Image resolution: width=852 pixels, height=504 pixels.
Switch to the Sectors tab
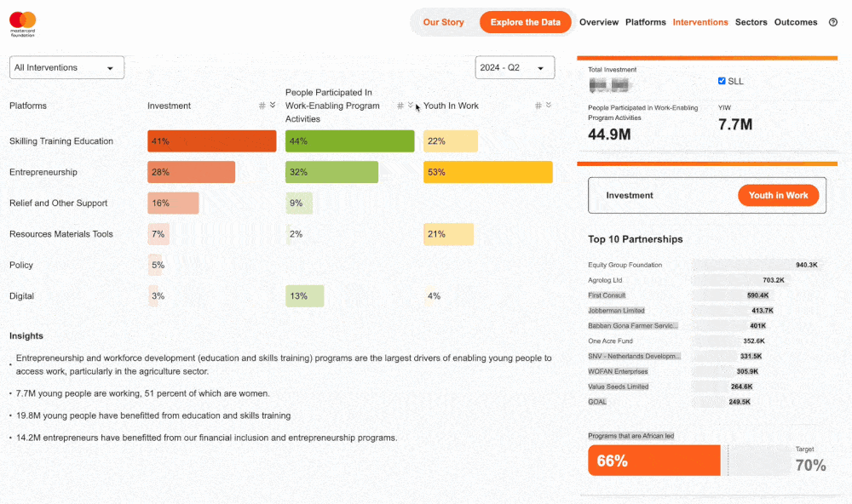pyautogui.click(x=751, y=22)
